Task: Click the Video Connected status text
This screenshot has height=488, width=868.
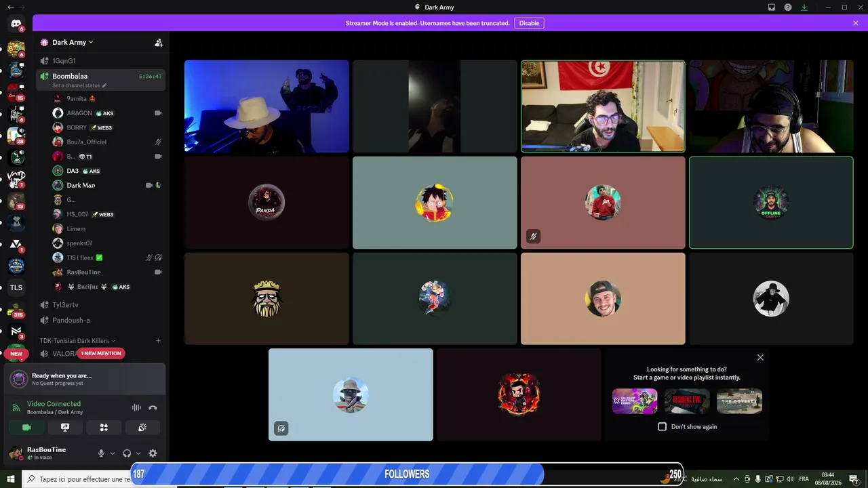Action: point(54,404)
